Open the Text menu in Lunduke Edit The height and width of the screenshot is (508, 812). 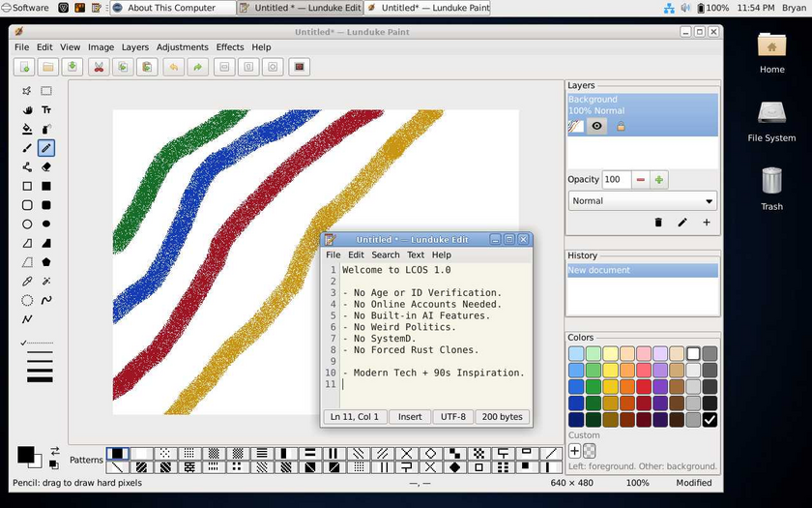point(416,255)
